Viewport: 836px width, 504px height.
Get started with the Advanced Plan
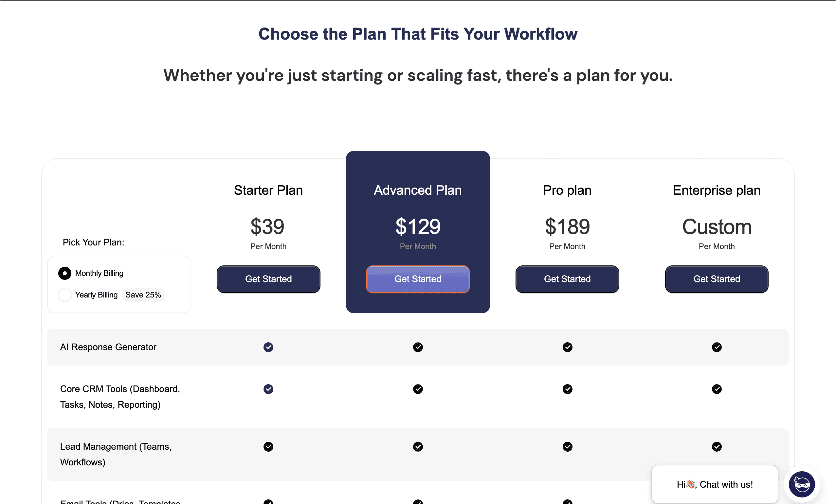click(418, 279)
